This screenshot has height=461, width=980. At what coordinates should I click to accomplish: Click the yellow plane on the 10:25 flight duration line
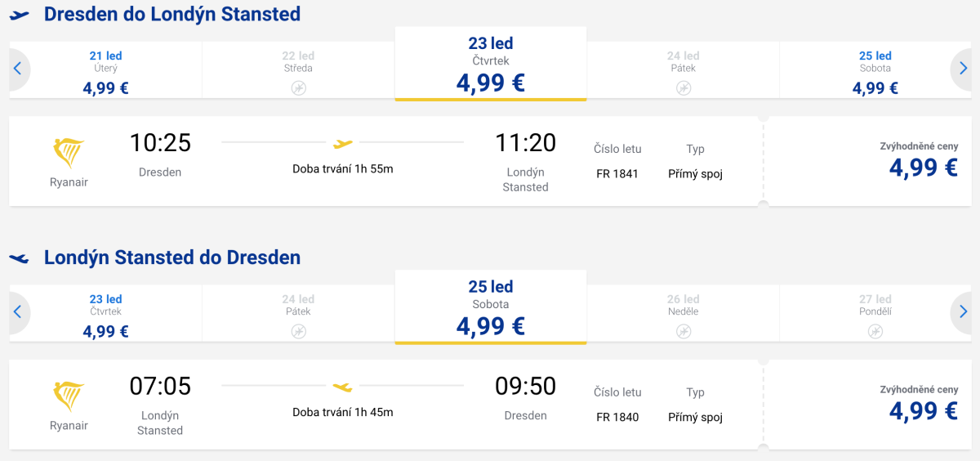pyautogui.click(x=343, y=143)
